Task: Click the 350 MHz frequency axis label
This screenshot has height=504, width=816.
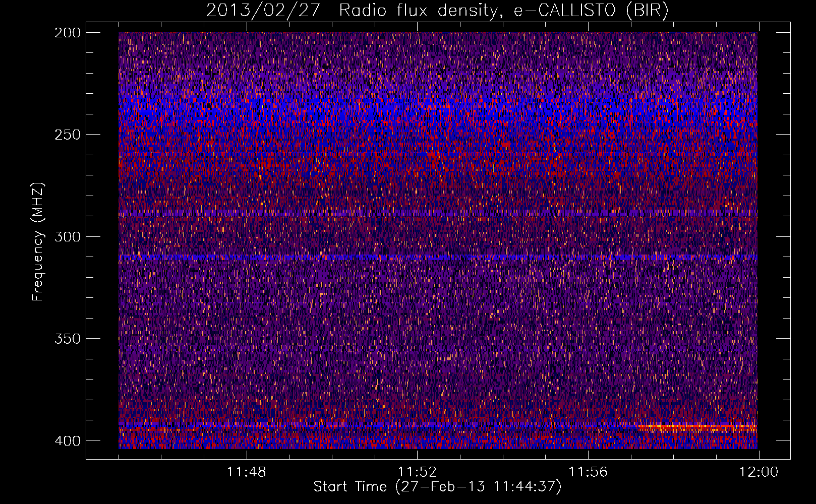Action: coord(67,338)
